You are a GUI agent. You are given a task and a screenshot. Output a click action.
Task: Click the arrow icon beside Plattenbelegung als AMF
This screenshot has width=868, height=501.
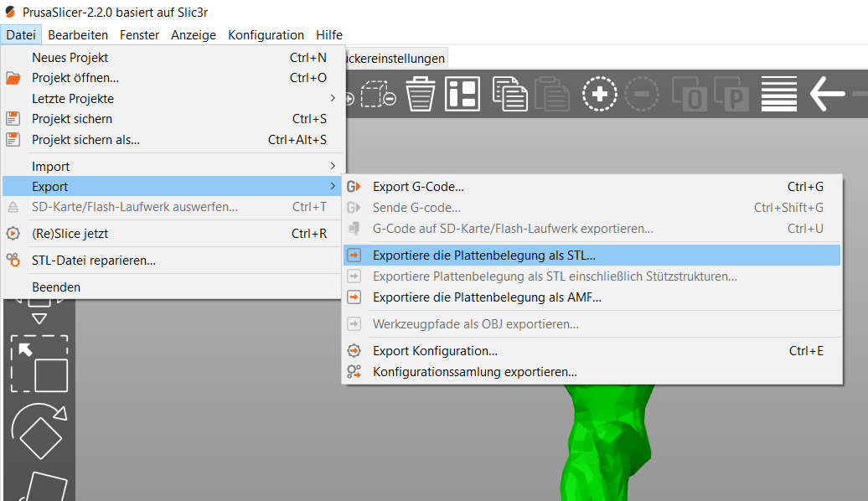click(x=354, y=297)
